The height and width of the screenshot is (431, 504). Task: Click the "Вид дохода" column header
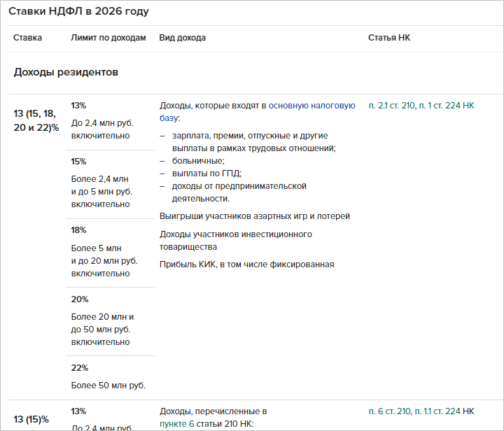pyautogui.click(x=182, y=38)
